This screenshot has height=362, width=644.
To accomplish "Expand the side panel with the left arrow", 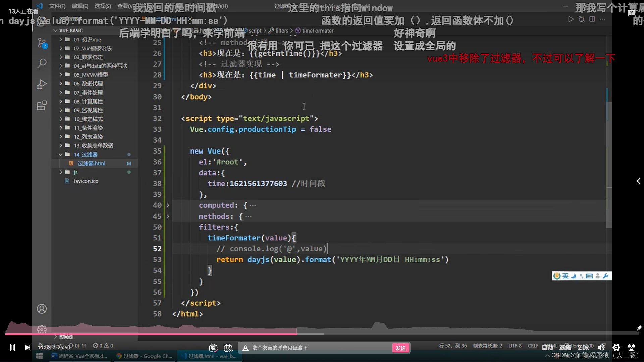I will pyautogui.click(x=638, y=181).
